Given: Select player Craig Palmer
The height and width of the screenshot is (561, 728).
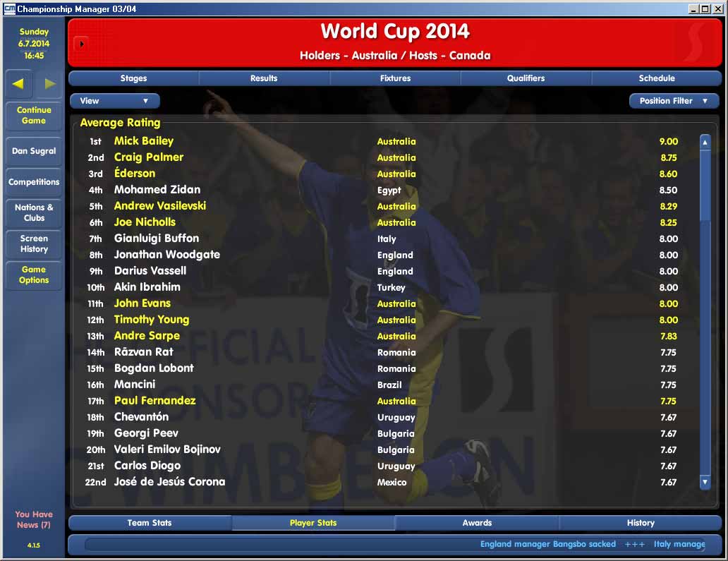Looking at the screenshot, I should click(x=149, y=157).
